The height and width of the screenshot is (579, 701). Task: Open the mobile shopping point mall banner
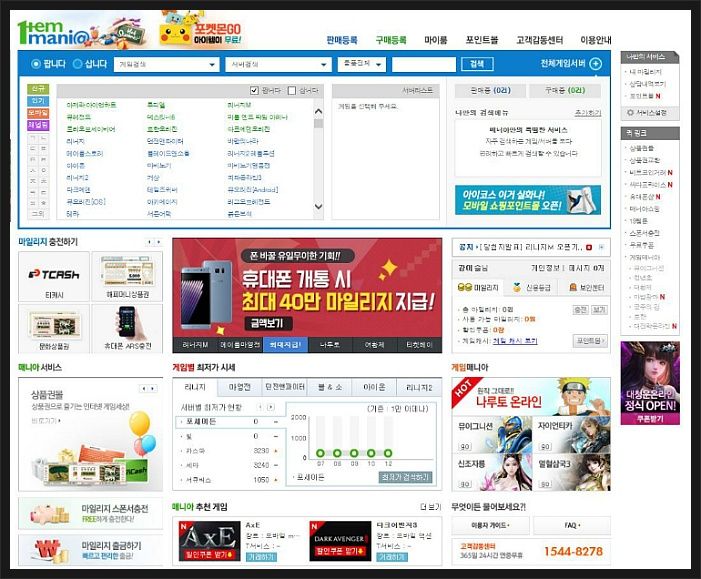coord(528,200)
